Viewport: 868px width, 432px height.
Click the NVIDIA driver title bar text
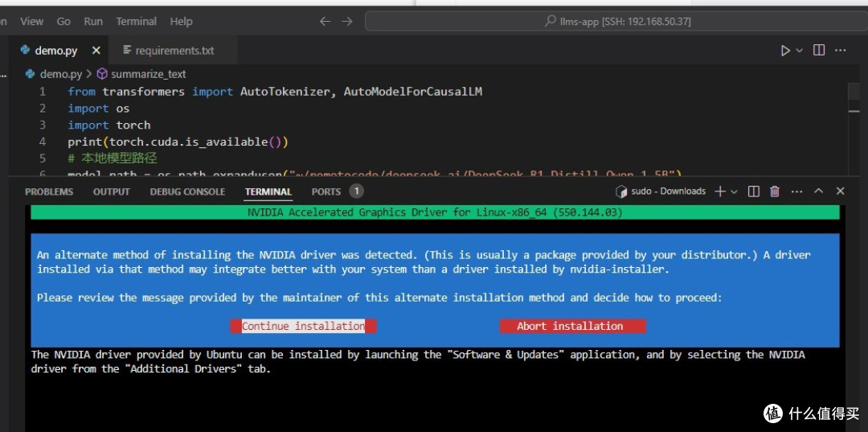(435, 212)
